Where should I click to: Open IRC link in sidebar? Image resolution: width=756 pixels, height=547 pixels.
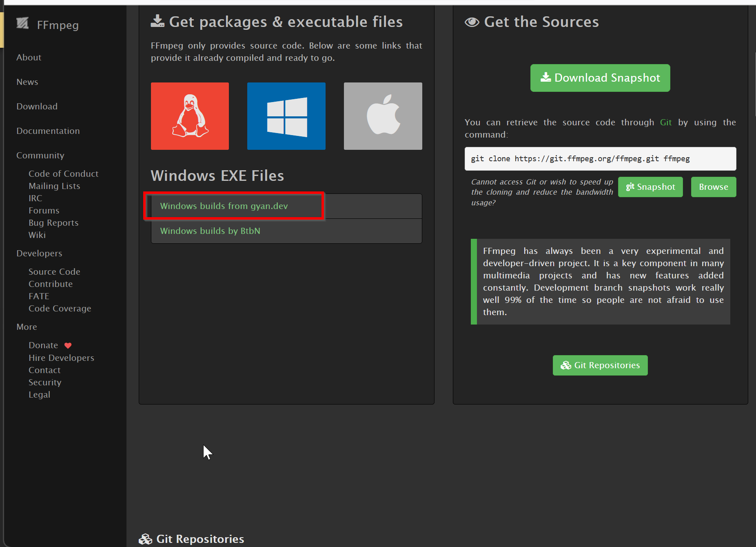[35, 198]
